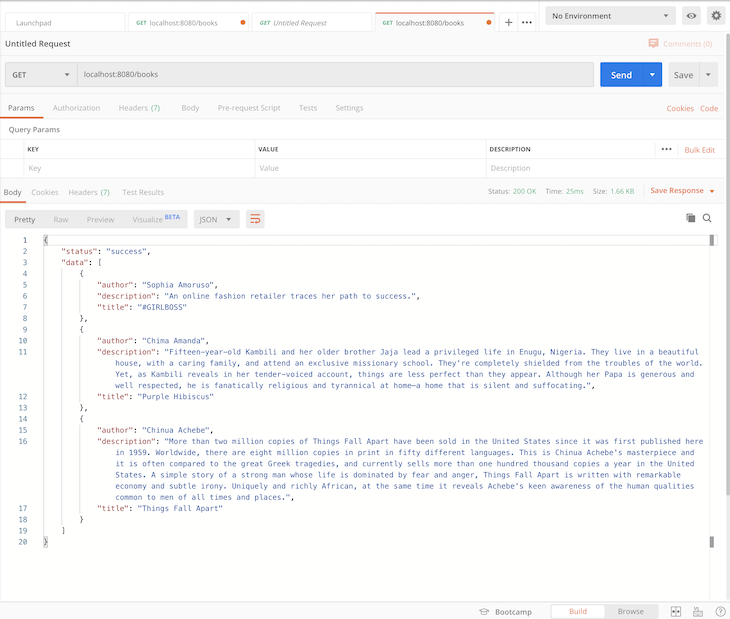Click the Size: 1.66 KB text

pos(613,191)
